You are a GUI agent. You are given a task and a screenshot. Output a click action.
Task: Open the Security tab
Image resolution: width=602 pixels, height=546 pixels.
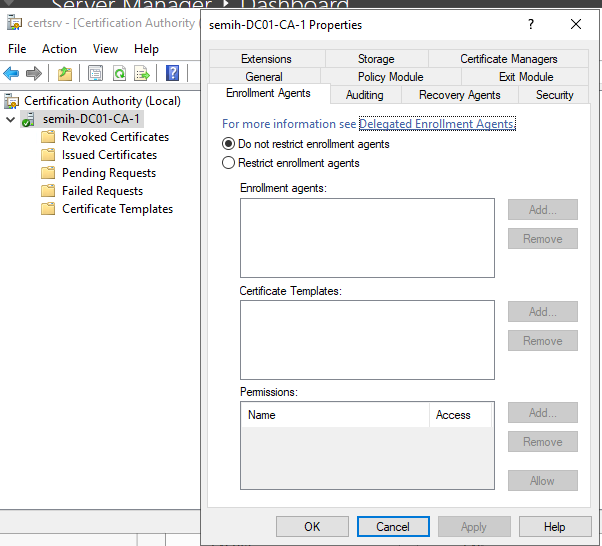pos(554,95)
